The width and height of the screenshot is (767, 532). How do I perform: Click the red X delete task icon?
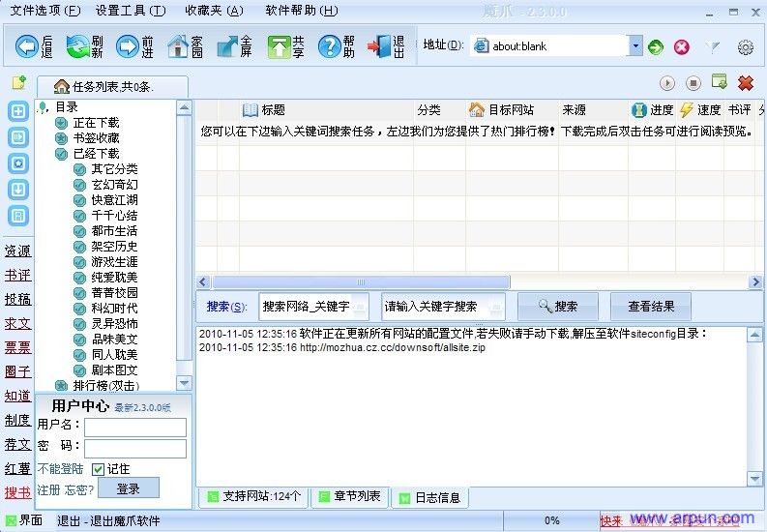(x=745, y=84)
